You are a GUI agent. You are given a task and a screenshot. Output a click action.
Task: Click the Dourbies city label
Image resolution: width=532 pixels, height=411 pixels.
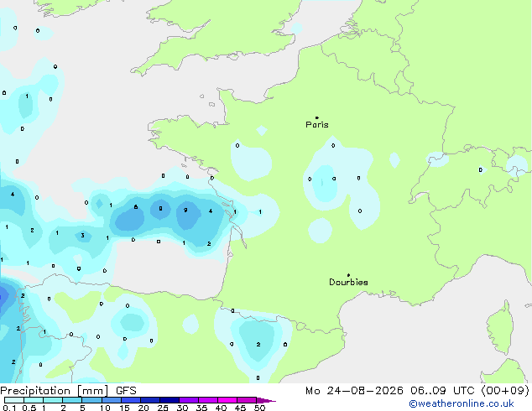[348, 282]
